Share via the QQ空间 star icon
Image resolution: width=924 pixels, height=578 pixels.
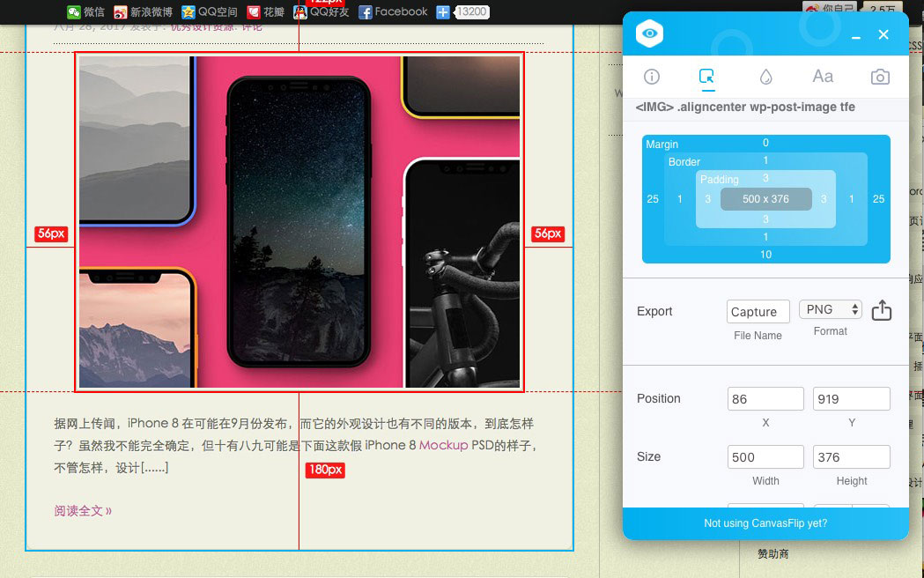[188, 11]
